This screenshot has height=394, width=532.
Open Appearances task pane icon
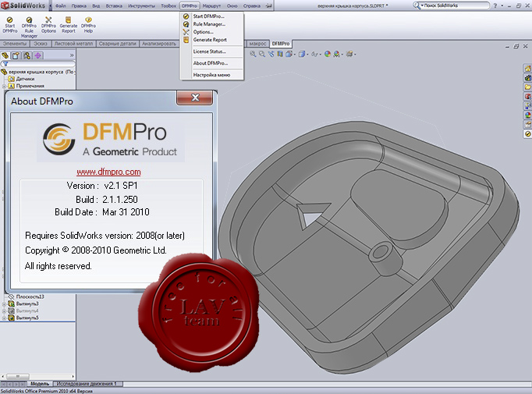[x=527, y=115]
